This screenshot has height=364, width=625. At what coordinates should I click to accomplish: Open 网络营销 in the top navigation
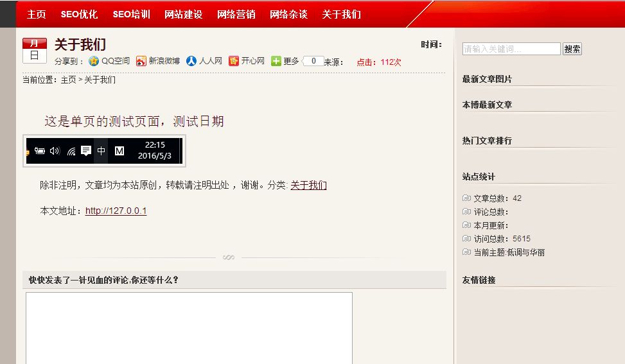coord(236,14)
